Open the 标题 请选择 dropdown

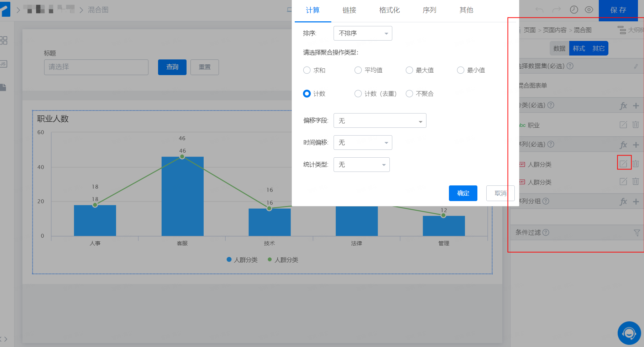coord(96,67)
